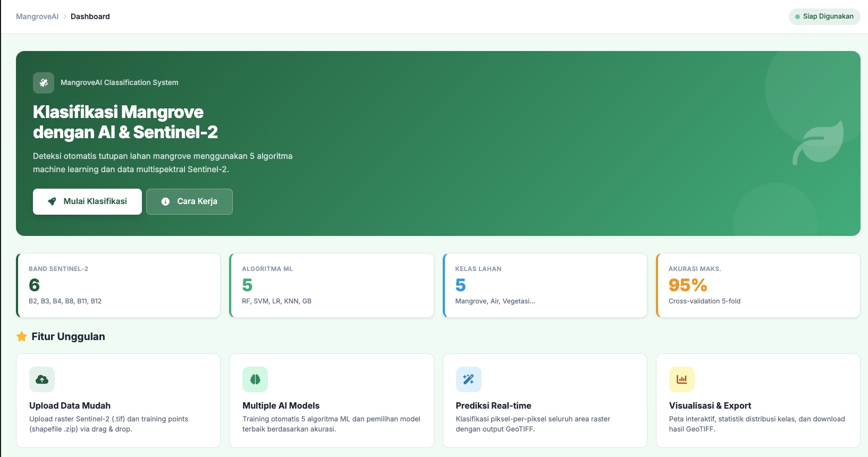The height and width of the screenshot is (457, 868).
Task: Select the Upload Data Mudah feature title
Action: pyautogui.click(x=70, y=405)
